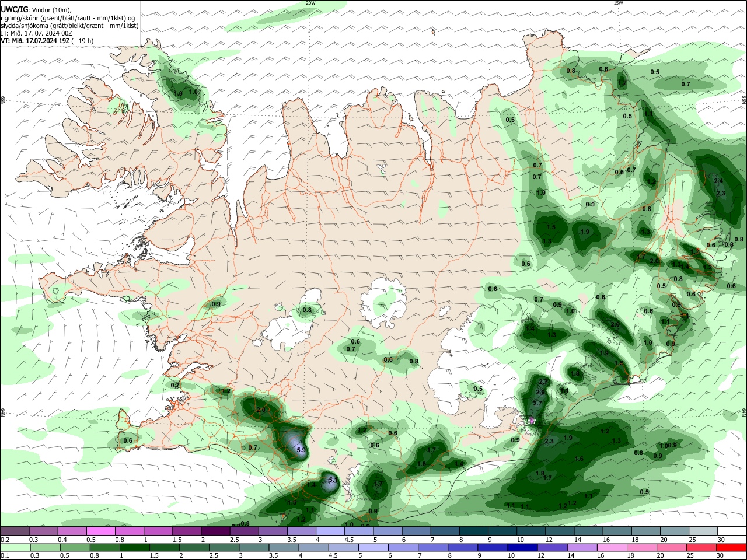Click the bright pink 0.5–0.8 swatch in the top legend row
The image size is (747, 560).
click(100, 531)
